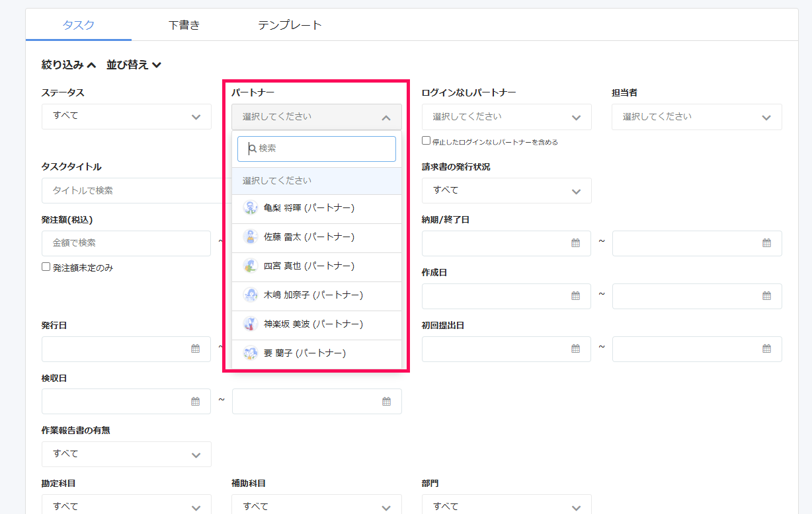Open calendar for 検収日 end date
The height and width of the screenshot is (514, 812).
[x=387, y=401]
